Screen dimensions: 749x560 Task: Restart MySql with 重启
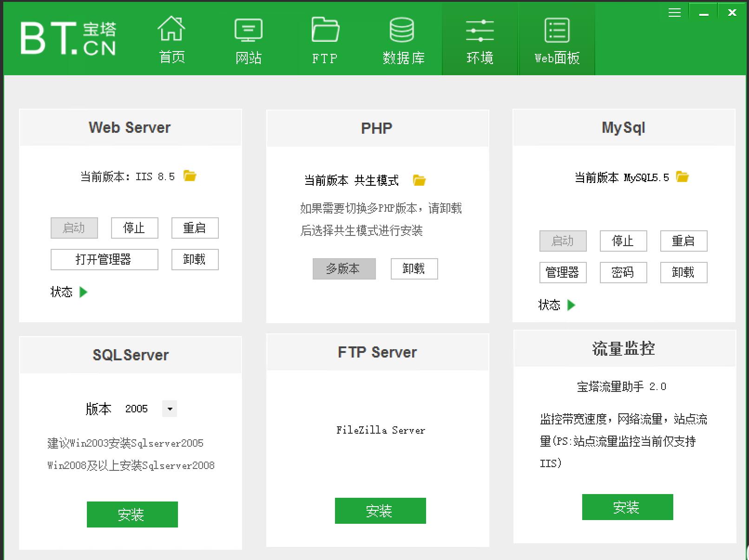pyautogui.click(x=684, y=241)
